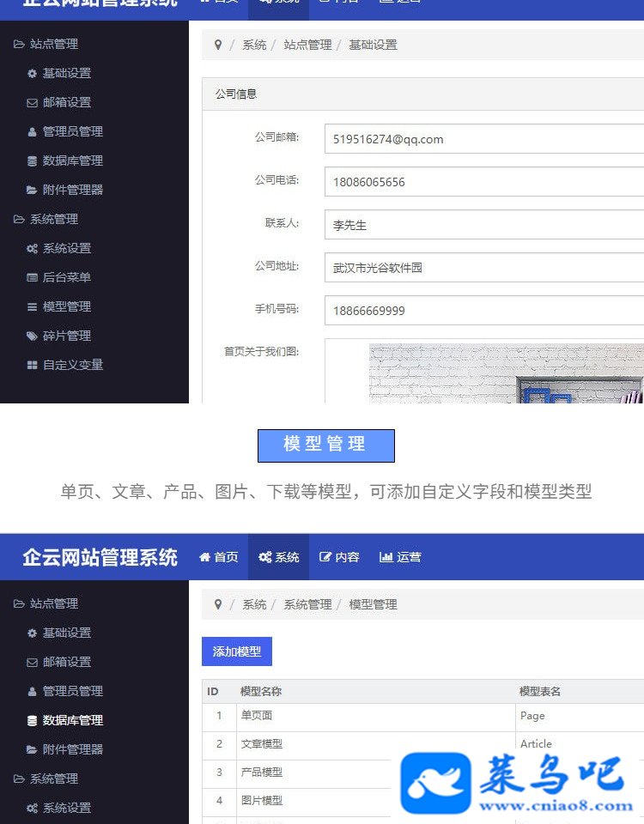The width and height of the screenshot is (644, 824).
Task: Click the tags icon beside 碎片管理
Action: 32,336
